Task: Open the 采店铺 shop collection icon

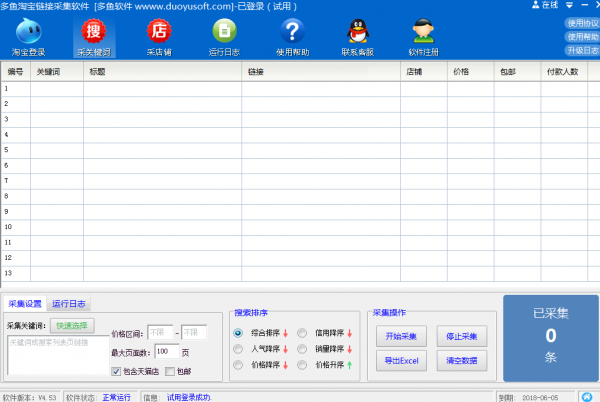Action: point(159,37)
